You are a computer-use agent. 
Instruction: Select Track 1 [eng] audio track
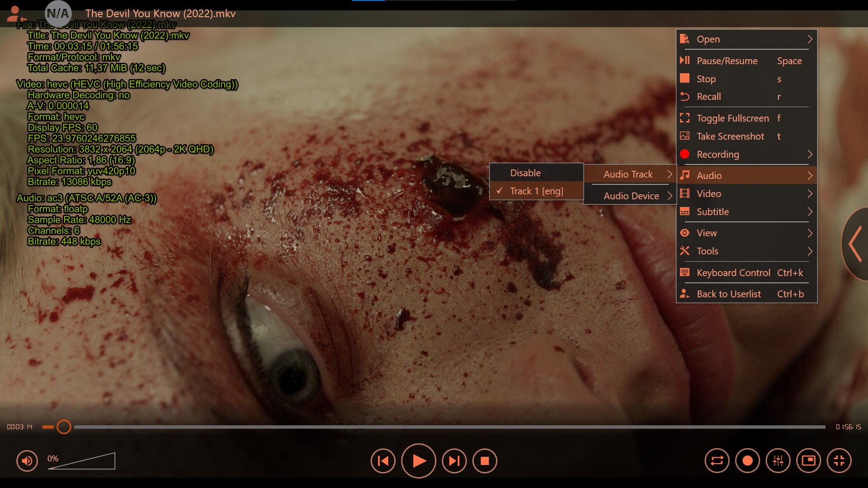[x=537, y=191]
